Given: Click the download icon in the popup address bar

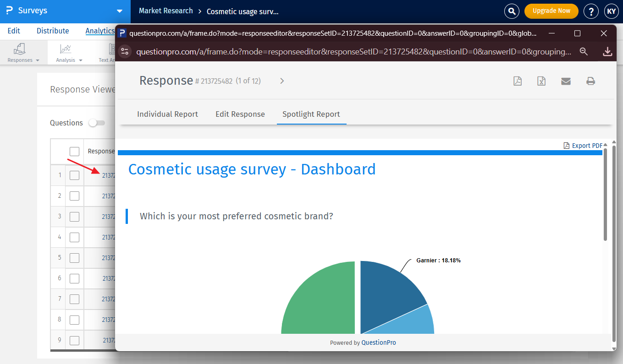Looking at the screenshot, I should [607, 51].
